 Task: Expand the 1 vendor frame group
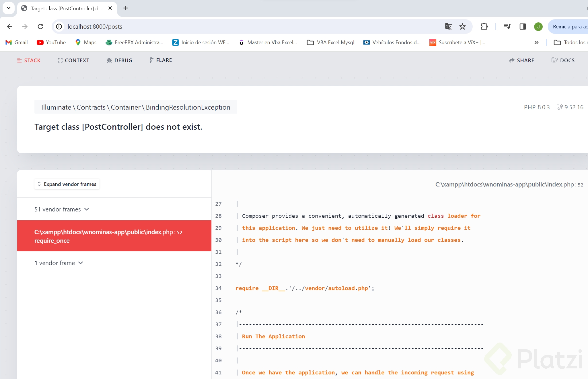59,263
